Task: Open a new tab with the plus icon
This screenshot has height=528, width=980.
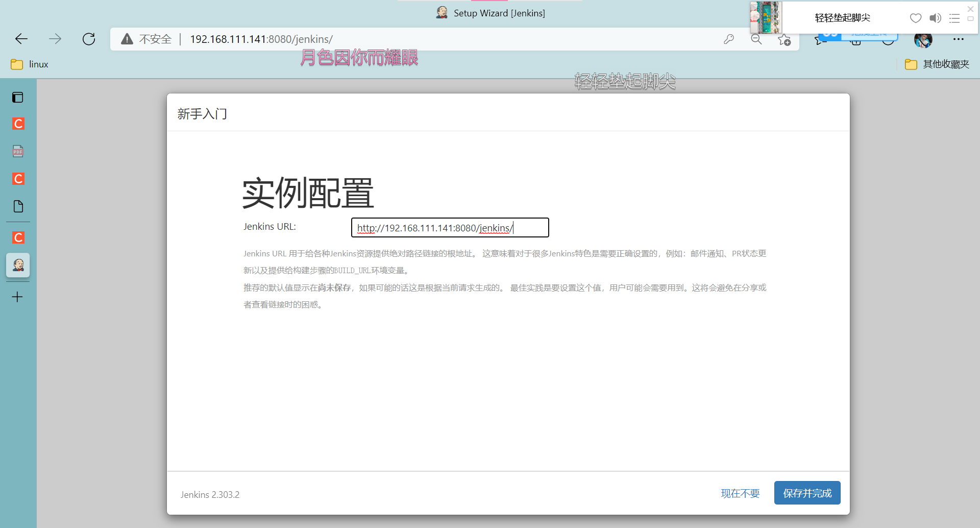Action: [x=17, y=297]
